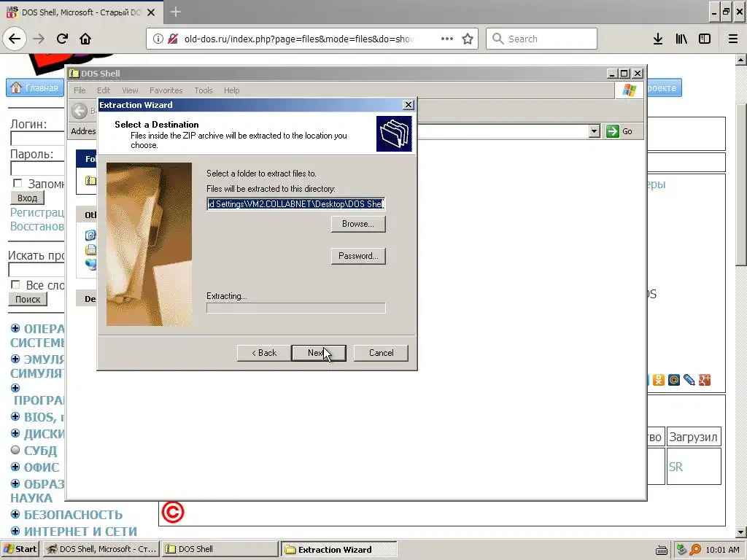This screenshot has height=560, width=747.
Task: Show site information icon in the address bar
Action: [158, 39]
